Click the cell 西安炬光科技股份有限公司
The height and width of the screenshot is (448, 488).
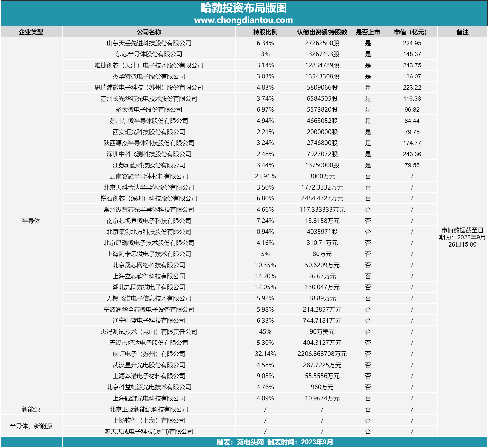pyautogui.click(x=149, y=132)
